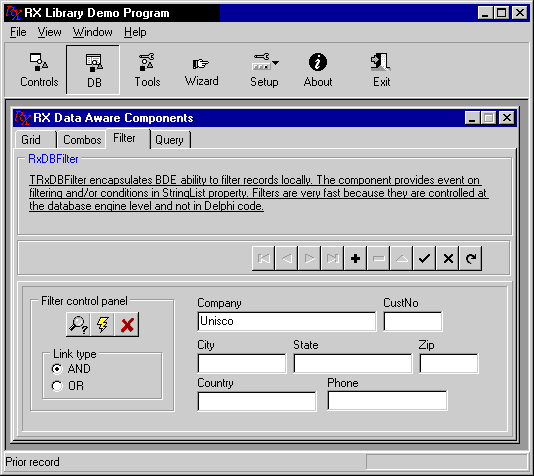Open the About information dialog
534x476 pixels.
pos(318,70)
